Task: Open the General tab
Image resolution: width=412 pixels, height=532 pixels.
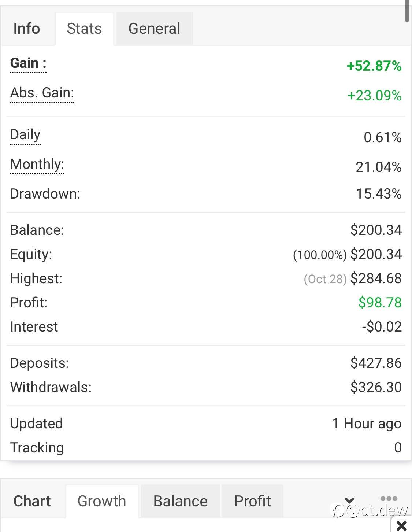Action: pyautogui.click(x=154, y=29)
